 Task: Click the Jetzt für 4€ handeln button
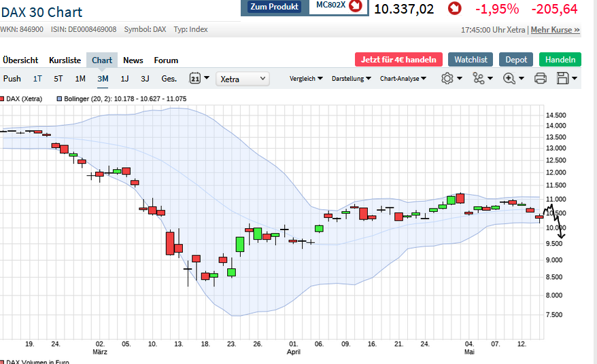point(398,60)
